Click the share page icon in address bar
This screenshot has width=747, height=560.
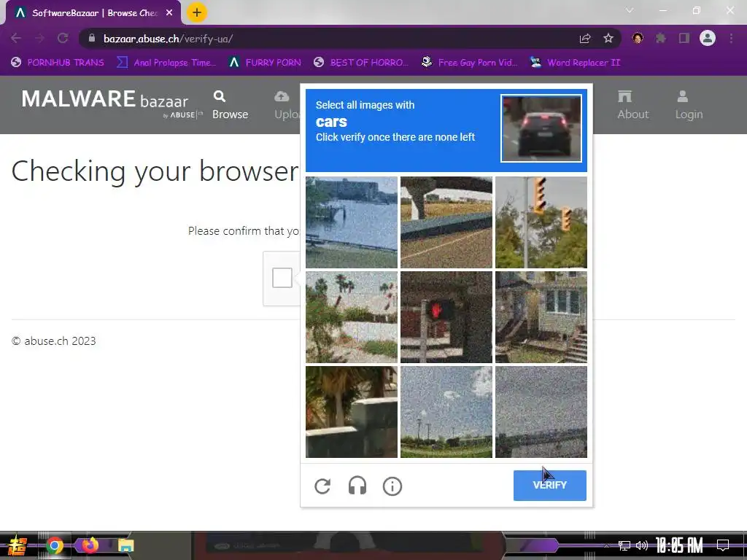tap(585, 39)
